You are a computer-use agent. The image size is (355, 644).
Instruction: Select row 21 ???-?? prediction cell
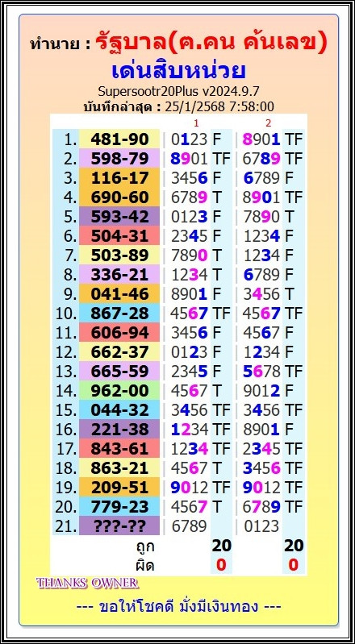[119, 526]
